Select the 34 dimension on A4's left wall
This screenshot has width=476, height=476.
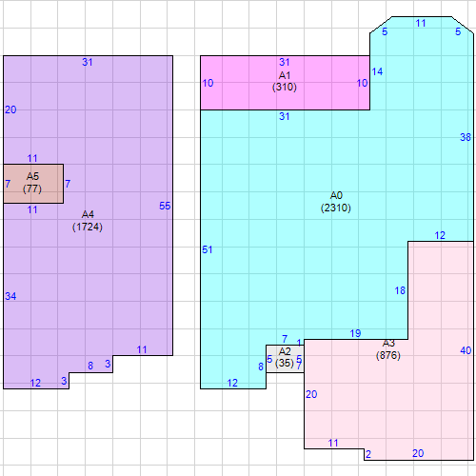(10, 296)
